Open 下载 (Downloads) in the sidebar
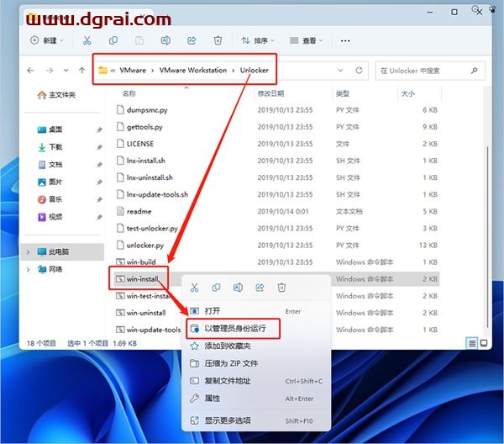Screen dimensions: 504x444 (x=50, y=147)
